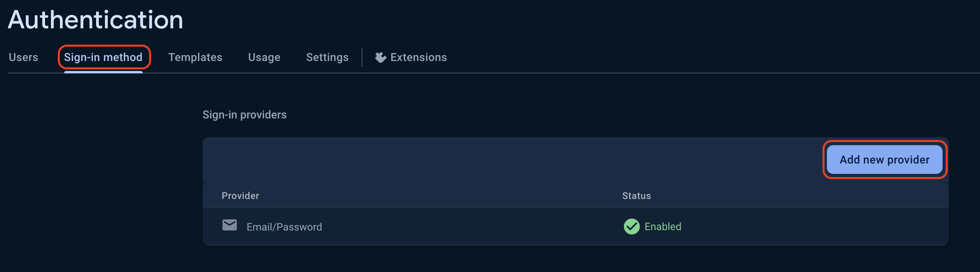Click the Provider column header
The image size is (980, 272).
[240, 196]
